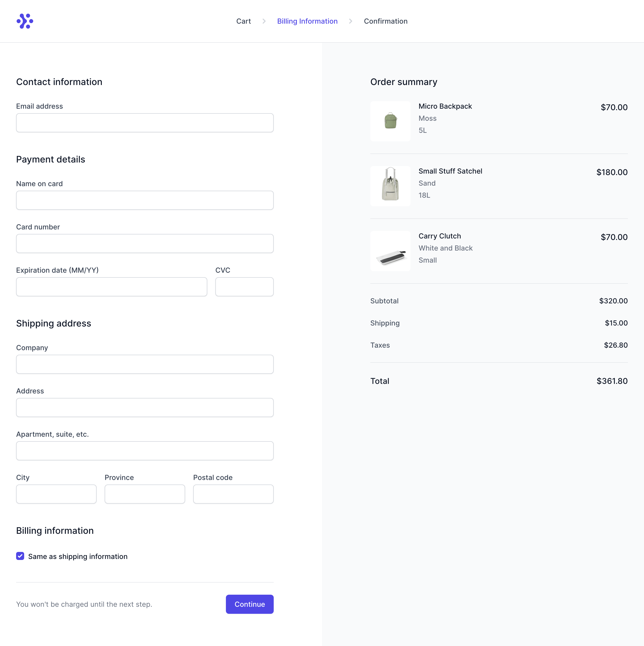Viewport: 644px width, 646px height.
Task: Open the Micro Backpack product thumbnail
Action: pos(390,121)
